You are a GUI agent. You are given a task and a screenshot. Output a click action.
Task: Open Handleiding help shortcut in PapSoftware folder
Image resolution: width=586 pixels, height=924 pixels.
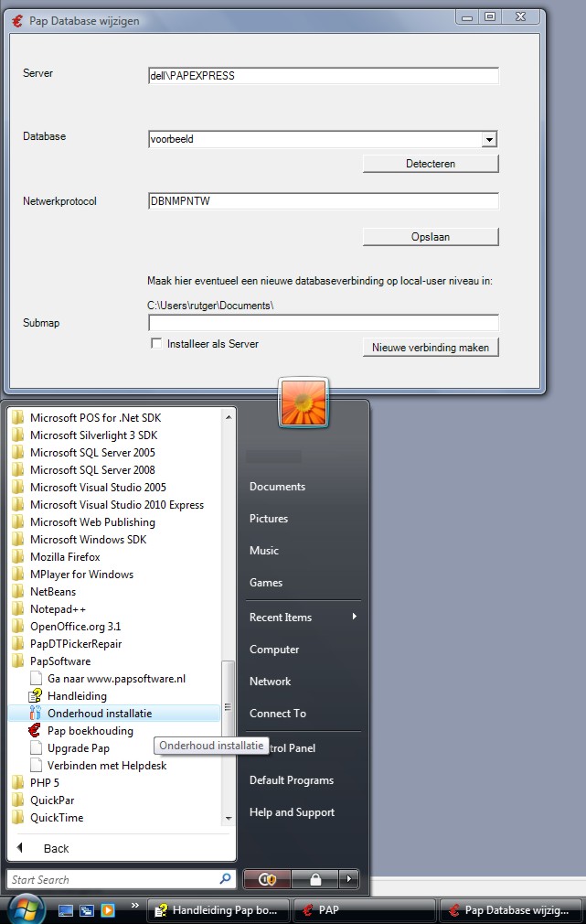coord(77,696)
